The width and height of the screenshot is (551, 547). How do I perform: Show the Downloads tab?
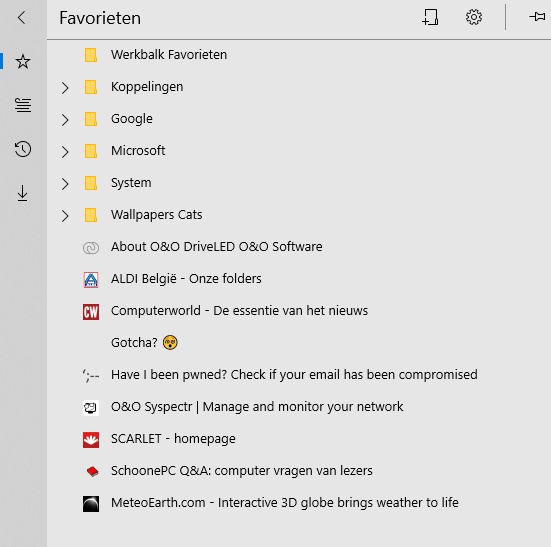(x=22, y=193)
